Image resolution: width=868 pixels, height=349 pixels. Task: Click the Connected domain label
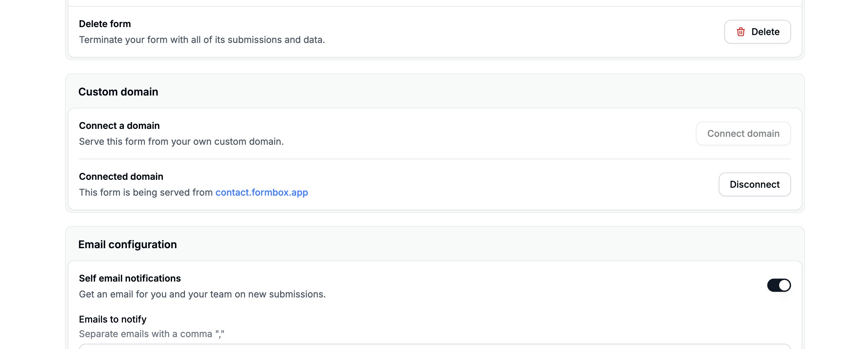coord(121,176)
